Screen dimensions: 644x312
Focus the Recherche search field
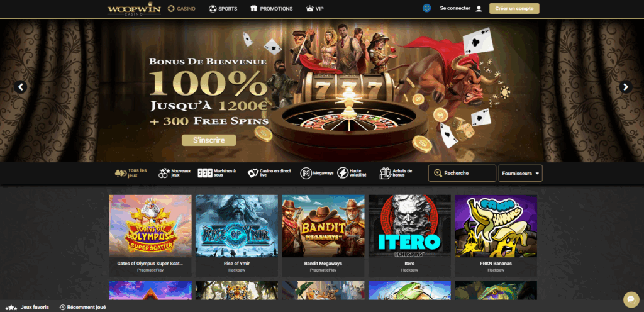tap(462, 173)
